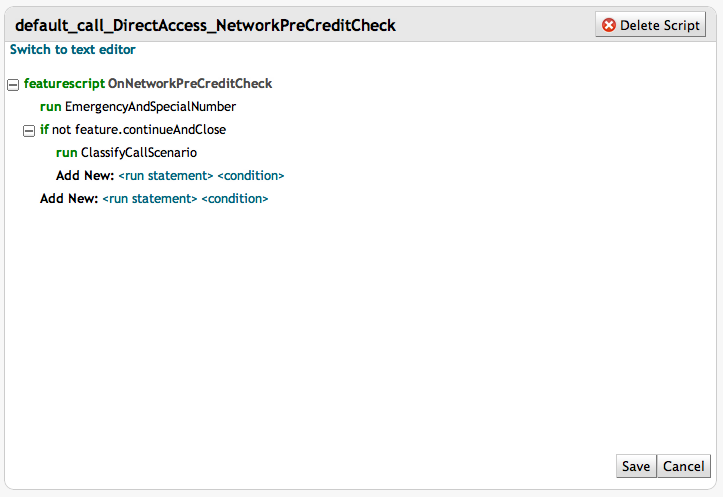Select the EmergencyAndSpecialNumber run target
The height and width of the screenshot is (497, 723).
tap(150, 107)
